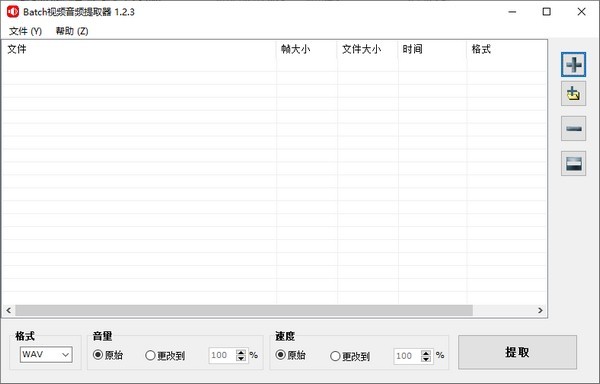600x384 pixels.
Task: Click the horizontal scrollbar right arrow
Action: pyautogui.click(x=540, y=311)
